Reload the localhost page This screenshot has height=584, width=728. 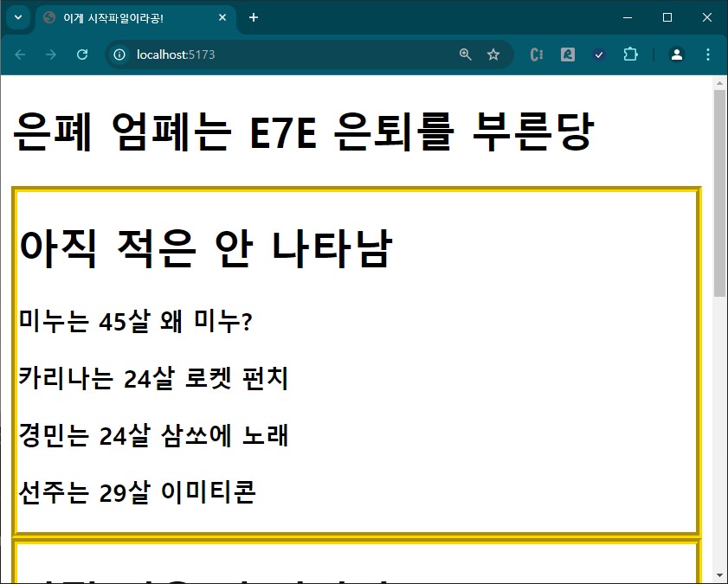pos(82,55)
